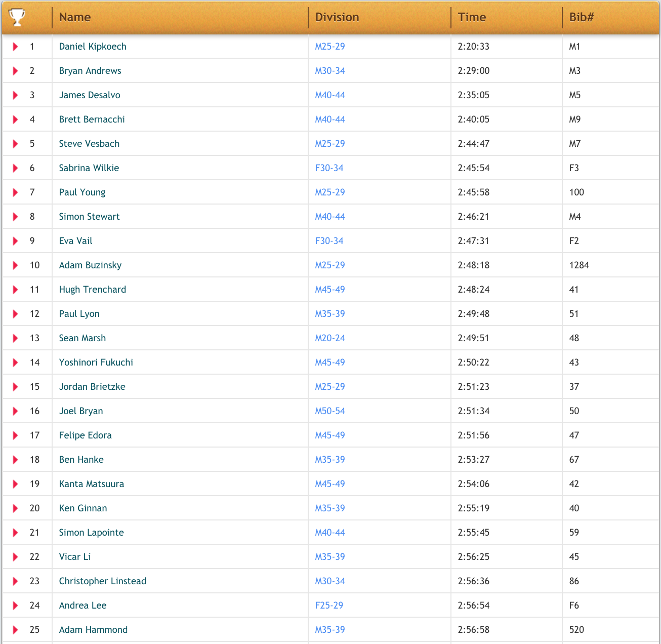This screenshot has width=661, height=644.
Task: Expand row for Paul Young
Action: point(16,192)
